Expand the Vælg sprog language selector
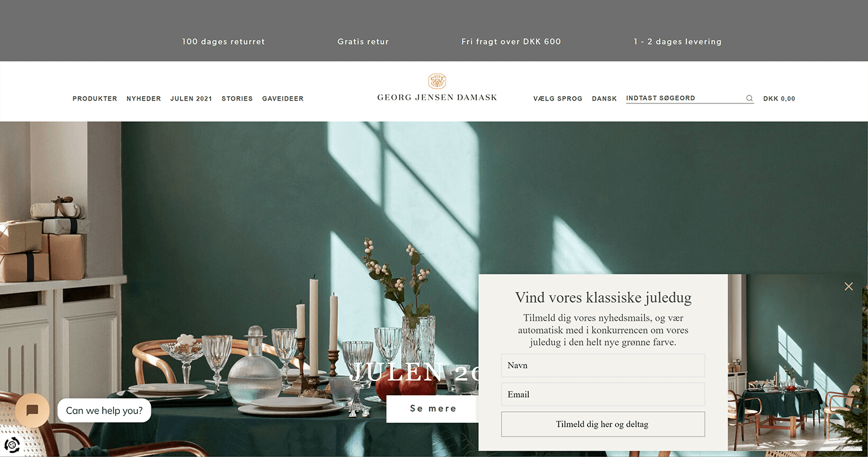 (558, 99)
